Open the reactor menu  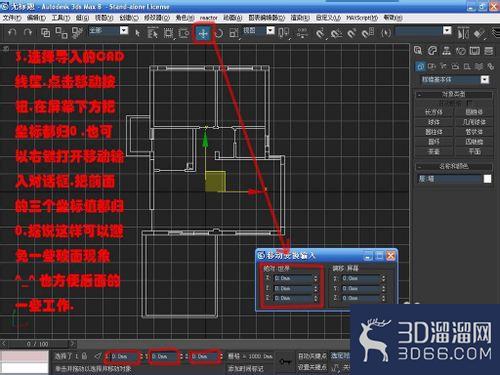[209, 18]
